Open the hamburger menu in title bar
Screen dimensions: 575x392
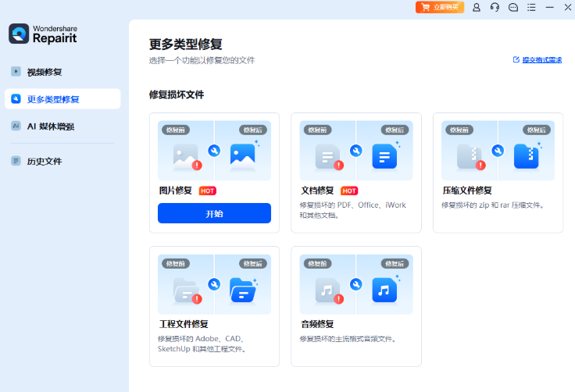tap(532, 7)
